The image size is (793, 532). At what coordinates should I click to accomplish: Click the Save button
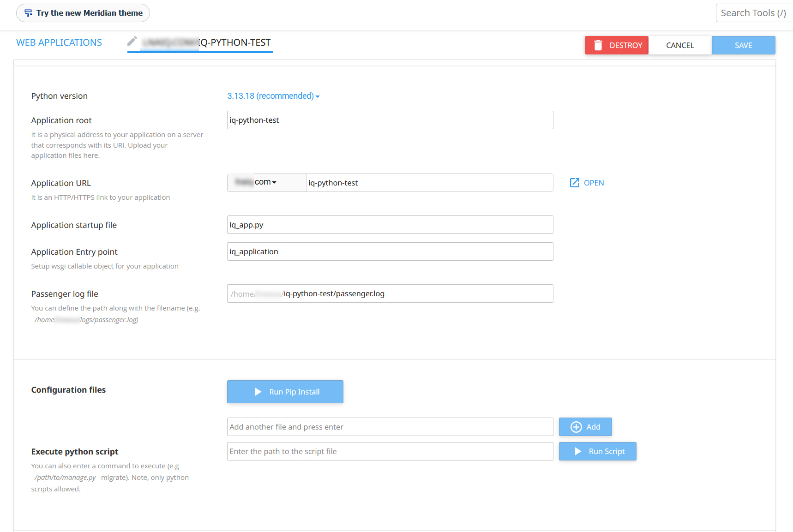pyautogui.click(x=743, y=45)
